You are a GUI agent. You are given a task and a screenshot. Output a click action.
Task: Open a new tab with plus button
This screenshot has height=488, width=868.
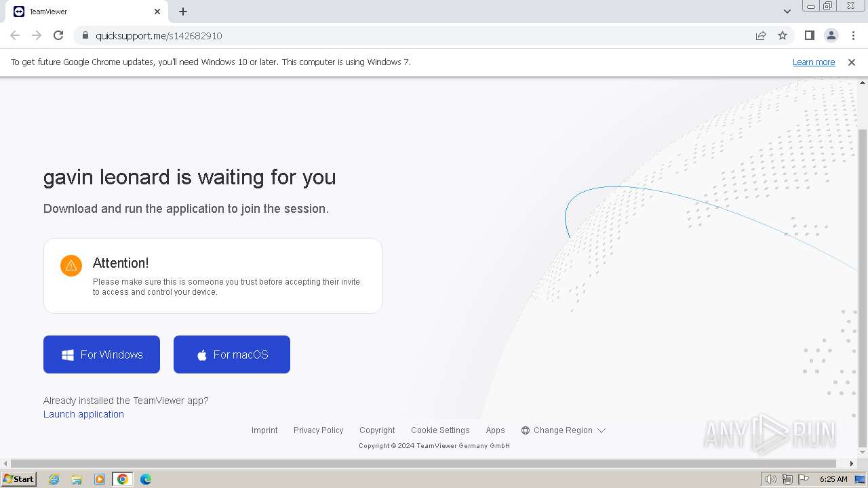[183, 12]
